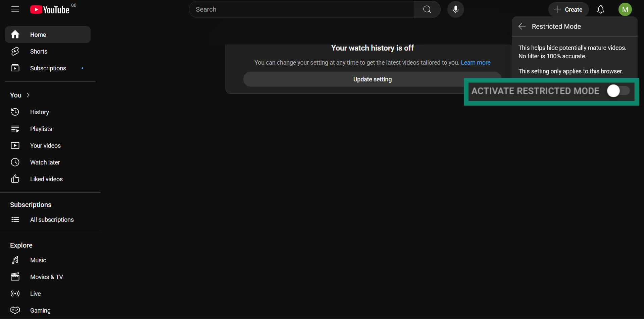This screenshot has width=644, height=319.
Task: Open the hamburger menu to collapse sidebar
Action: (x=15, y=9)
